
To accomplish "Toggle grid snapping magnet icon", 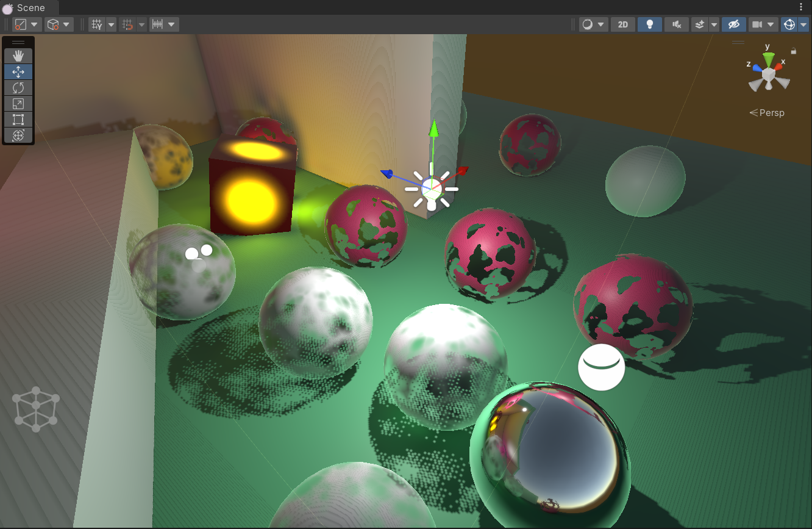I will click(x=127, y=24).
